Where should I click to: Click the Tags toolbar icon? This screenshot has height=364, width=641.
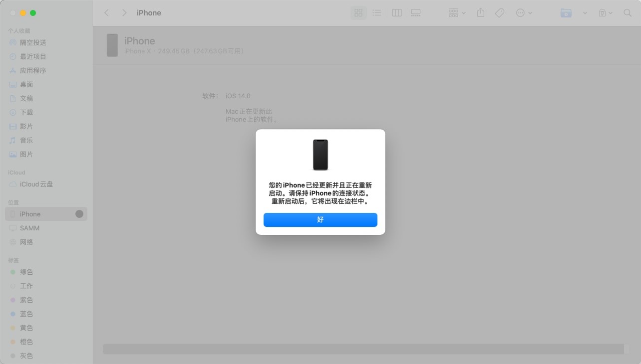coord(500,13)
